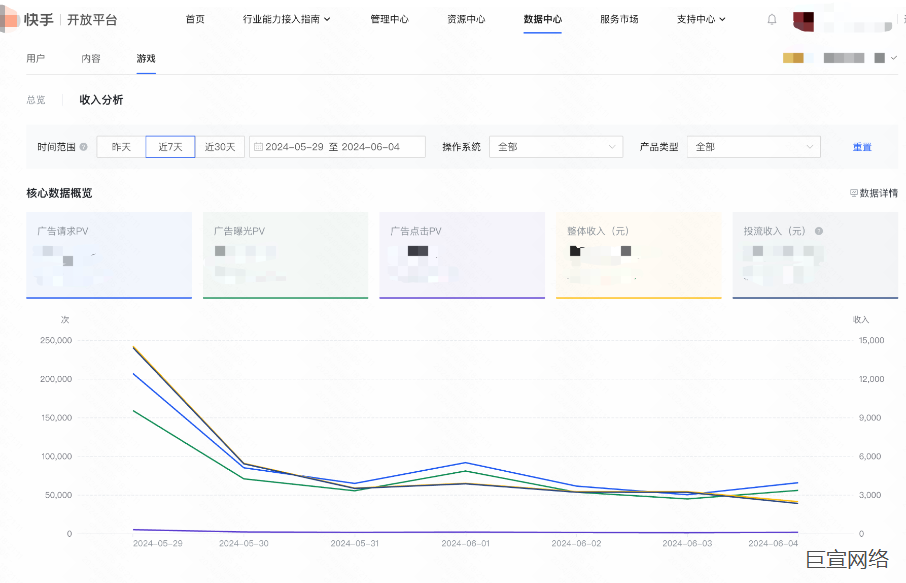Click 2024-05-31 label on chart axis
The width and height of the screenshot is (906, 583).
point(355,543)
